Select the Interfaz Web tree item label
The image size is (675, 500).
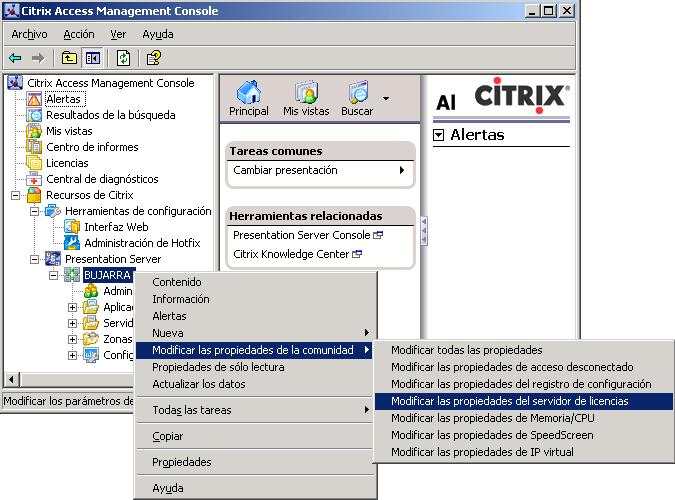(x=116, y=227)
